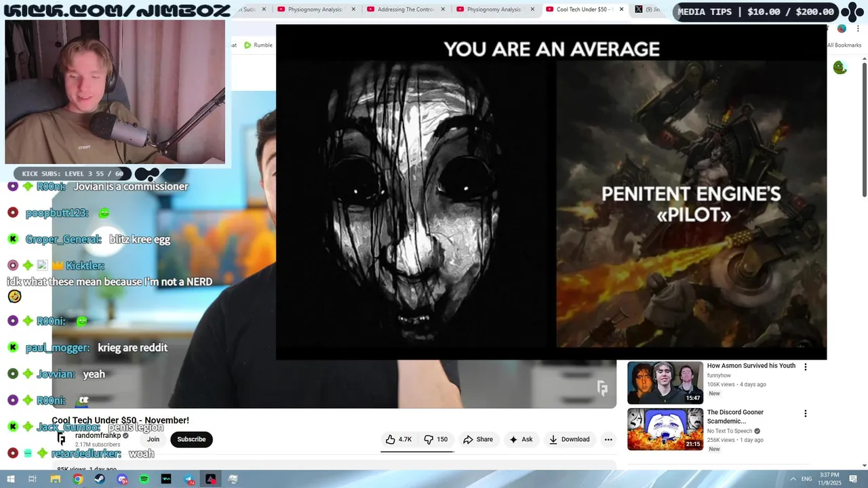Open options menu for How Asmon Survived video
The height and width of the screenshot is (488, 868).
pos(806,367)
